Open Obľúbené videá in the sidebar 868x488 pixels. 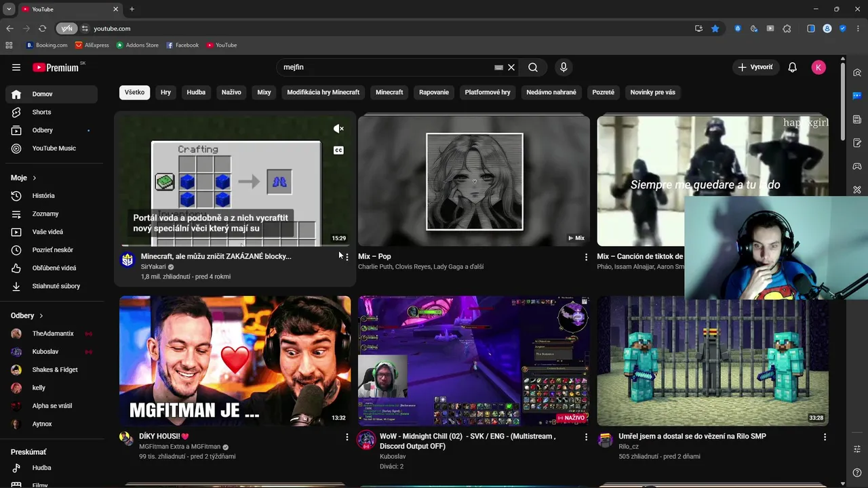[x=52, y=268]
